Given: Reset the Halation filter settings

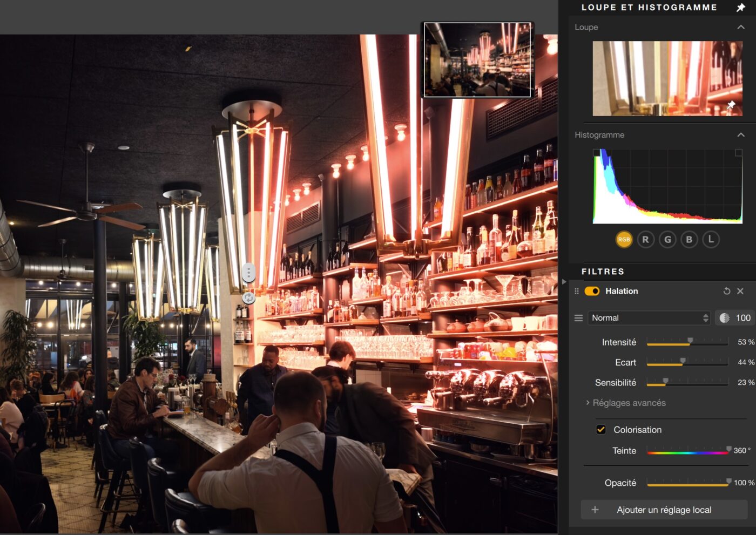Looking at the screenshot, I should 727,291.
